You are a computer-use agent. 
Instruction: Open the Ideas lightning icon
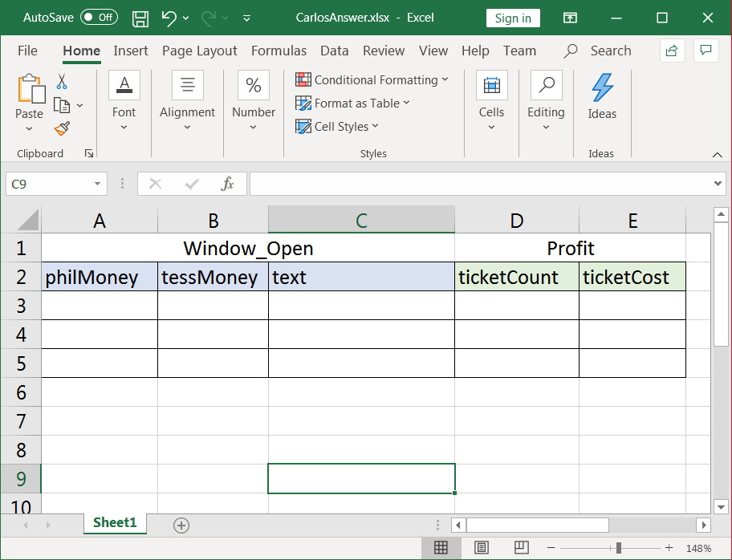tap(602, 87)
